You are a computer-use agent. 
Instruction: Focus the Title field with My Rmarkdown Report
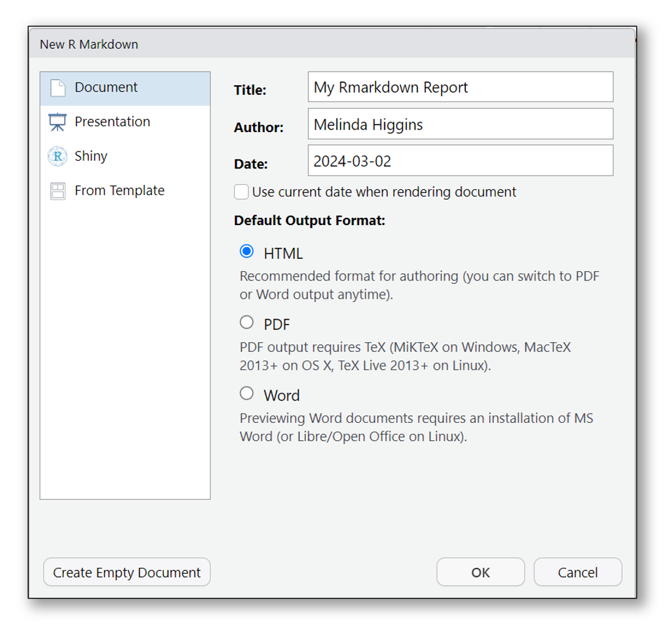[460, 87]
